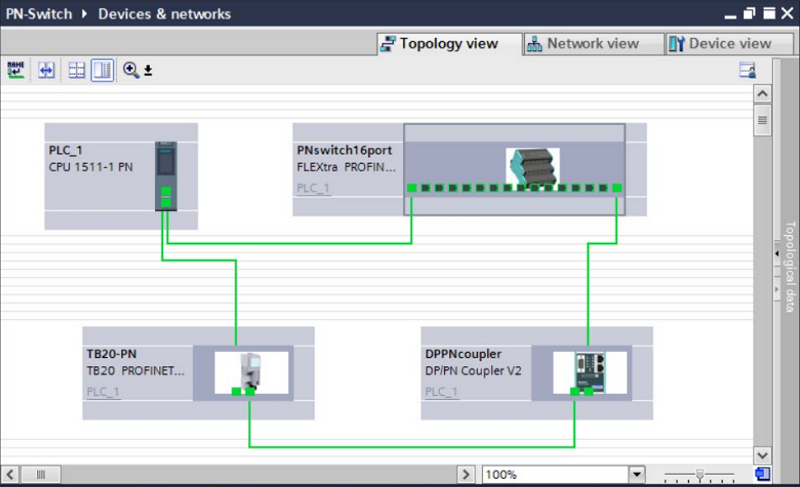Restore down the Devices & networks window
Image resolution: width=800 pixels, height=487 pixels.
[749, 14]
